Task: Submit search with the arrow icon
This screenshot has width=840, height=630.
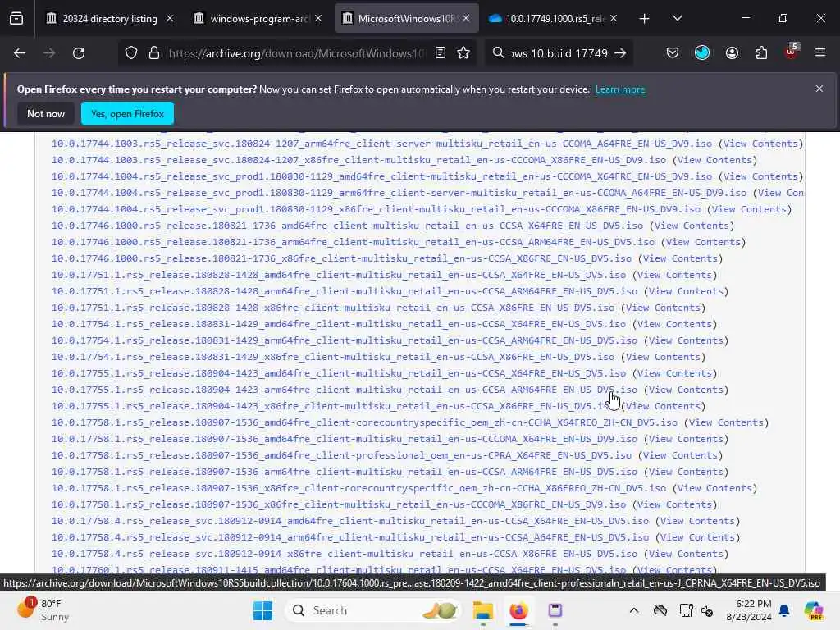Action: click(620, 53)
